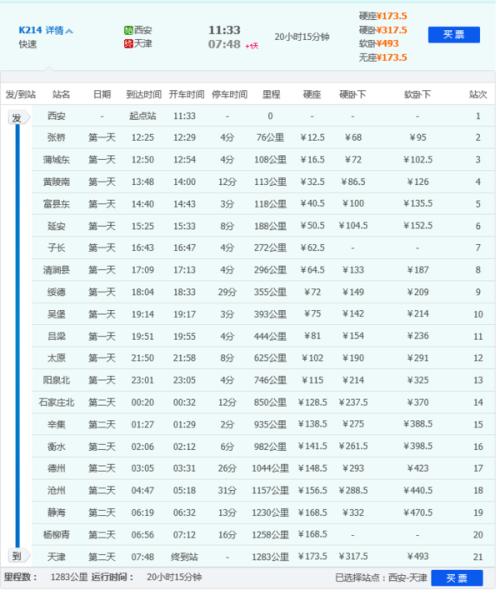Click the 终到站 cell in 天津 row

tap(184, 557)
